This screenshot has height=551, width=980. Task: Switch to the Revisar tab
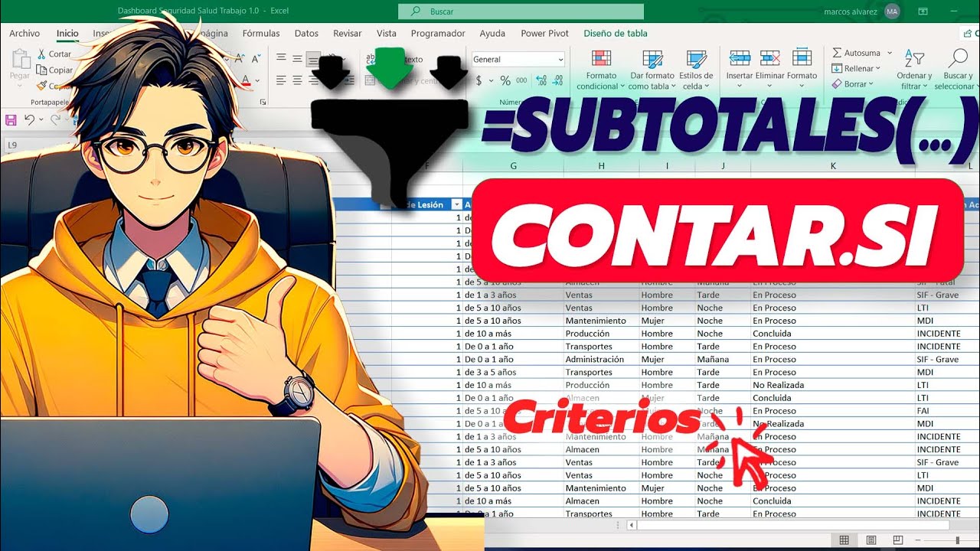click(x=347, y=34)
